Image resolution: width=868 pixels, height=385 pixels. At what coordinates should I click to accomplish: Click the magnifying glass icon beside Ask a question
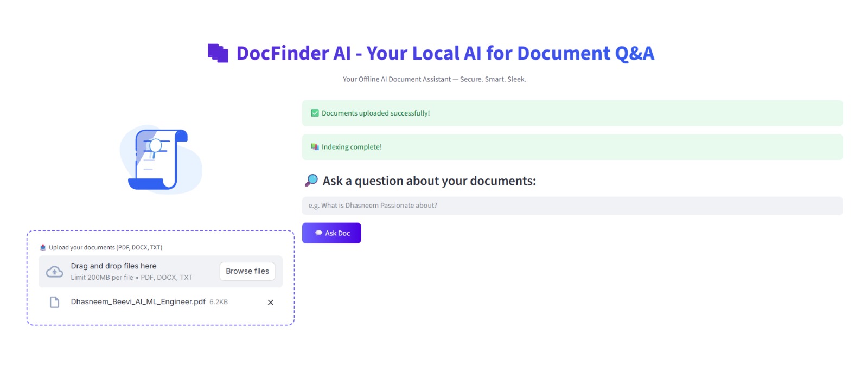click(311, 181)
